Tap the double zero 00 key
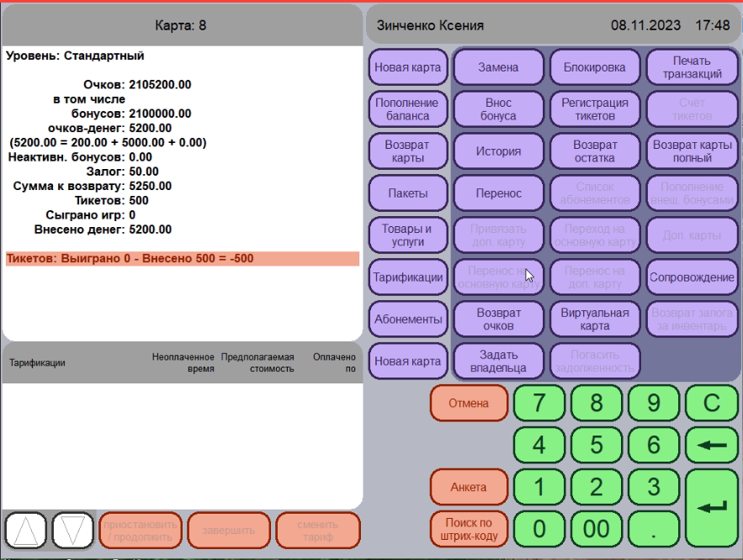Screen dimensions: 743x560 [x=597, y=529]
